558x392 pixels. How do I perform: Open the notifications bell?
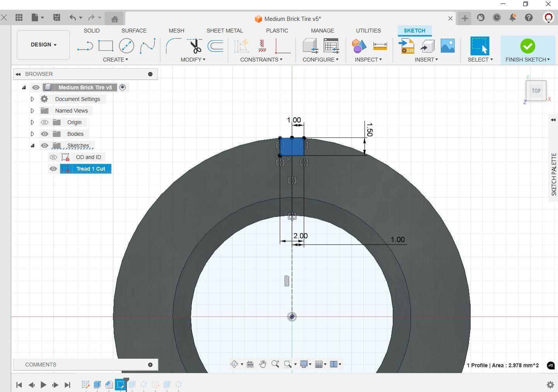[x=513, y=18]
